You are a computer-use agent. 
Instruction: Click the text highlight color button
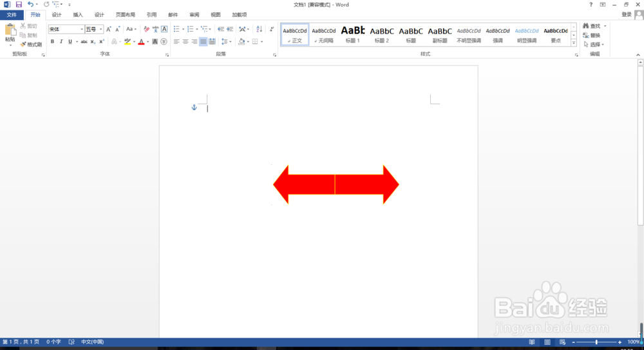(128, 41)
